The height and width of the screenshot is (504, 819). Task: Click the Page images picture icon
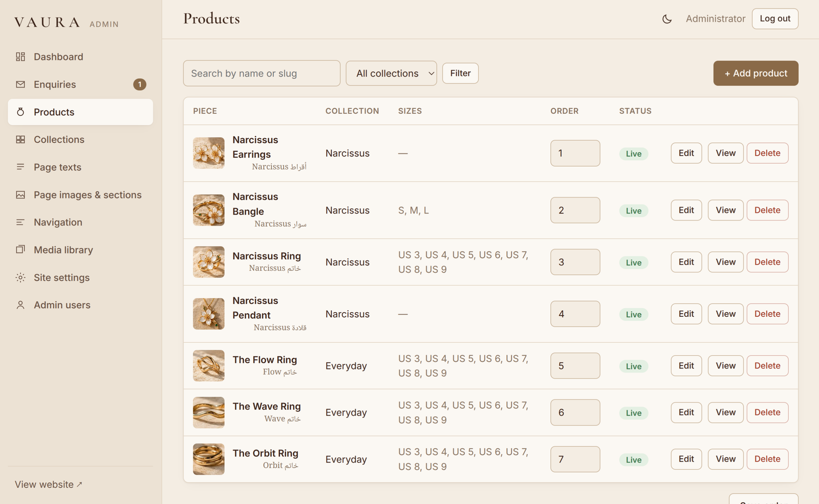coord(20,195)
